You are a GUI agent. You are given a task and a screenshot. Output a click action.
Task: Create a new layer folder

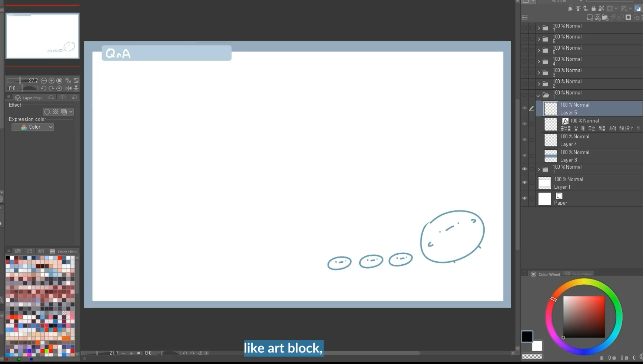coord(605,17)
